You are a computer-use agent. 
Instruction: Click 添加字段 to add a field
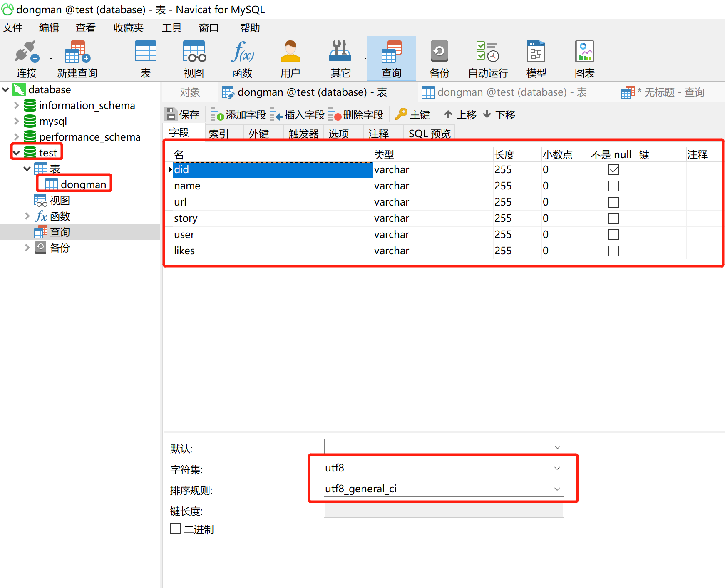(x=238, y=114)
